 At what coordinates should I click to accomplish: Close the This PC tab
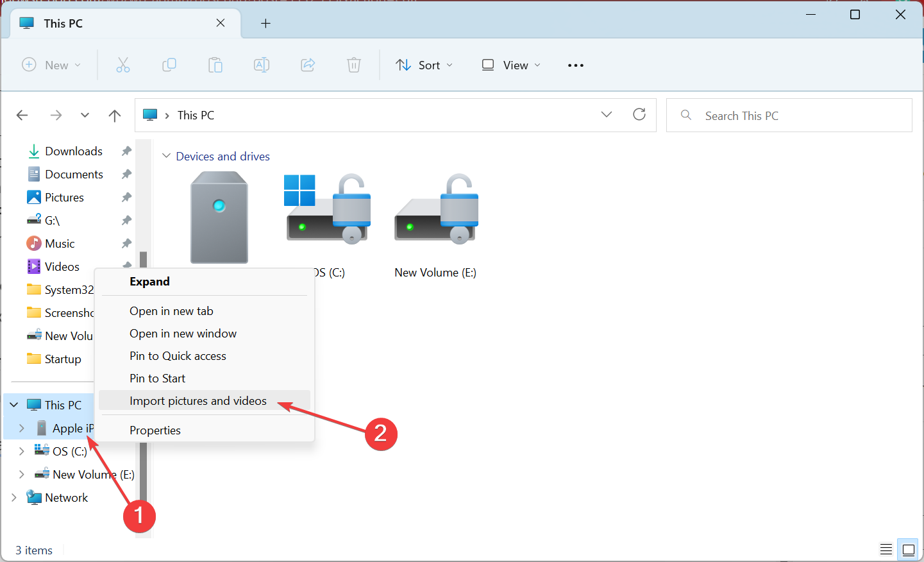221,22
